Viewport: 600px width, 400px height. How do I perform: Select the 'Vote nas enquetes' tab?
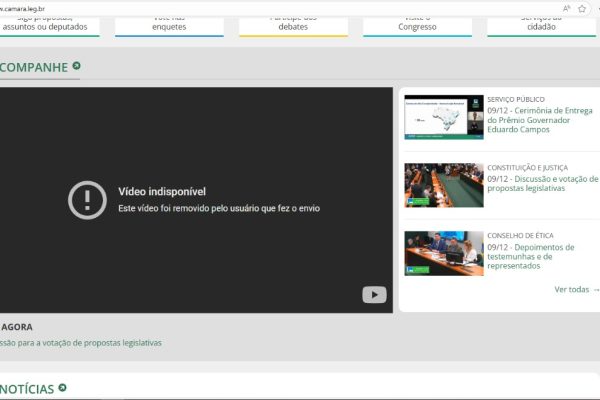pyautogui.click(x=169, y=22)
